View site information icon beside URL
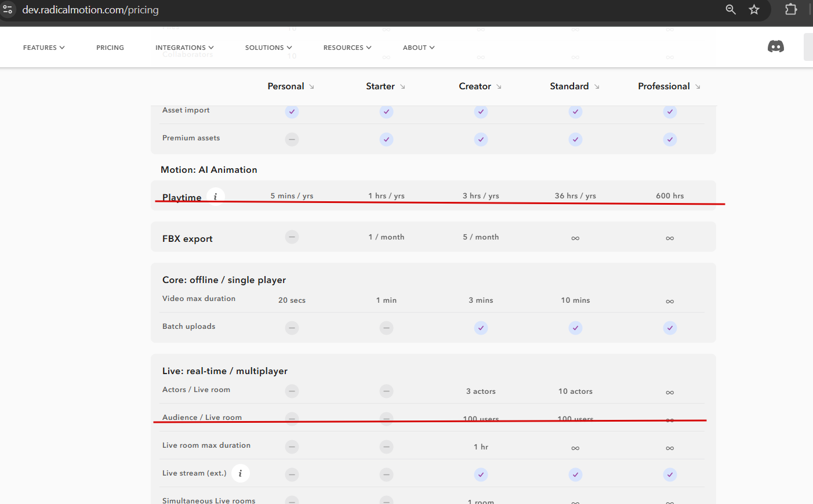The height and width of the screenshot is (504, 813). [x=8, y=9]
